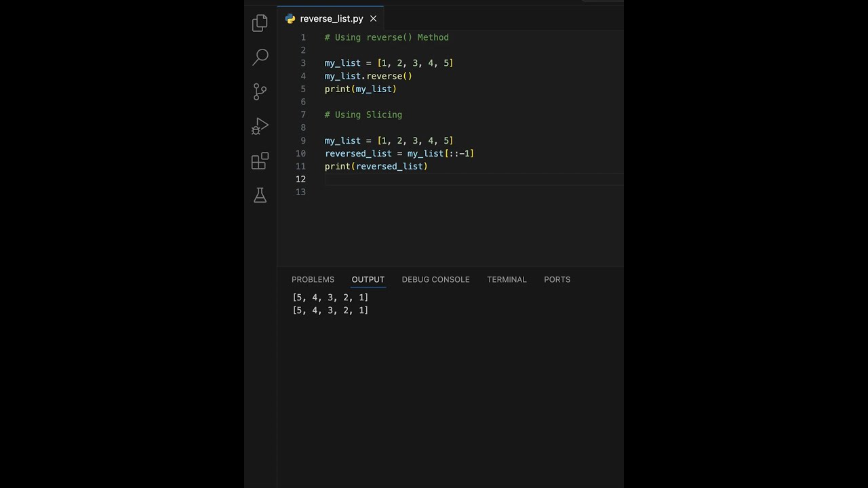
Task: Click 'my_list = [1, 2, 3, 4, 5]' on line 3
Action: click(x=389, y=63)
